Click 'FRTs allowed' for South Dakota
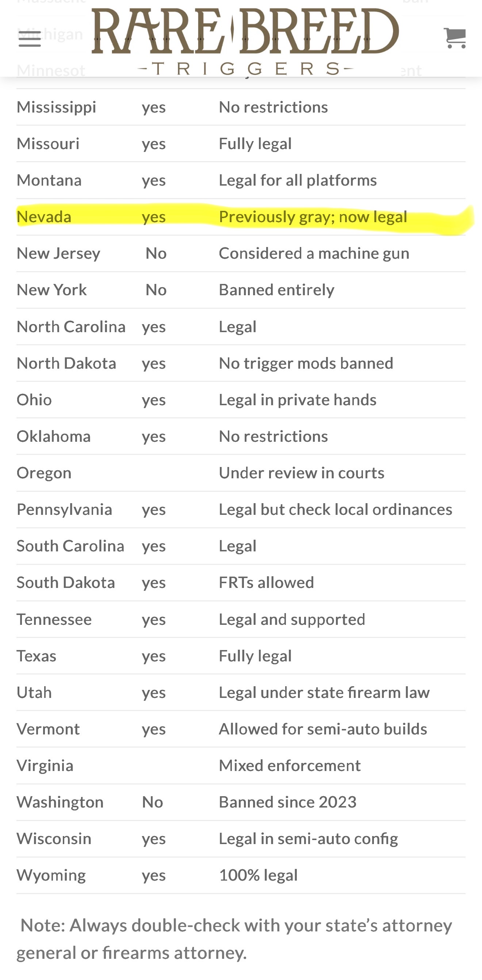This screenshot has width=482, height=980. click(266, 582)
